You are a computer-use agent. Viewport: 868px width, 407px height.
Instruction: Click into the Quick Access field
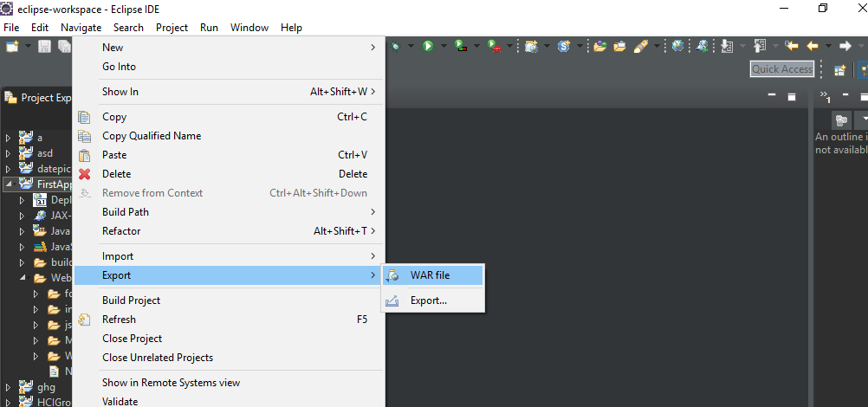coord(781,69)
